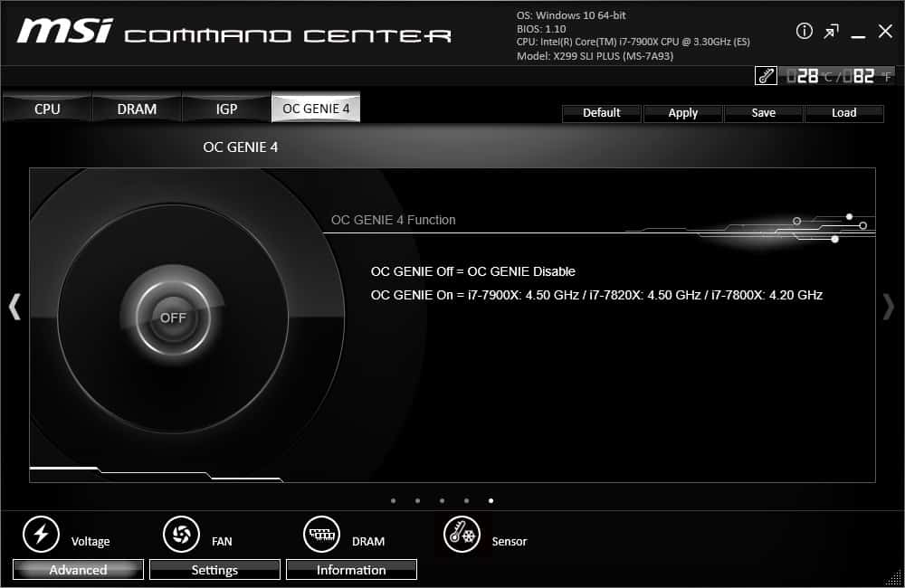Click the detach window arrow icon

tap(831, 31)
